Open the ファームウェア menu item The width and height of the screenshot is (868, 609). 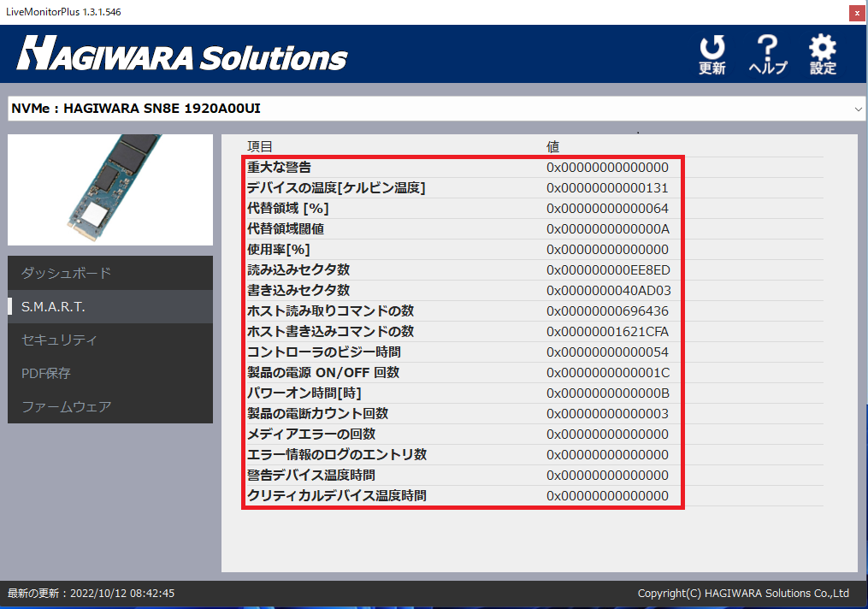pyautogui.click(x=110, y=407)
